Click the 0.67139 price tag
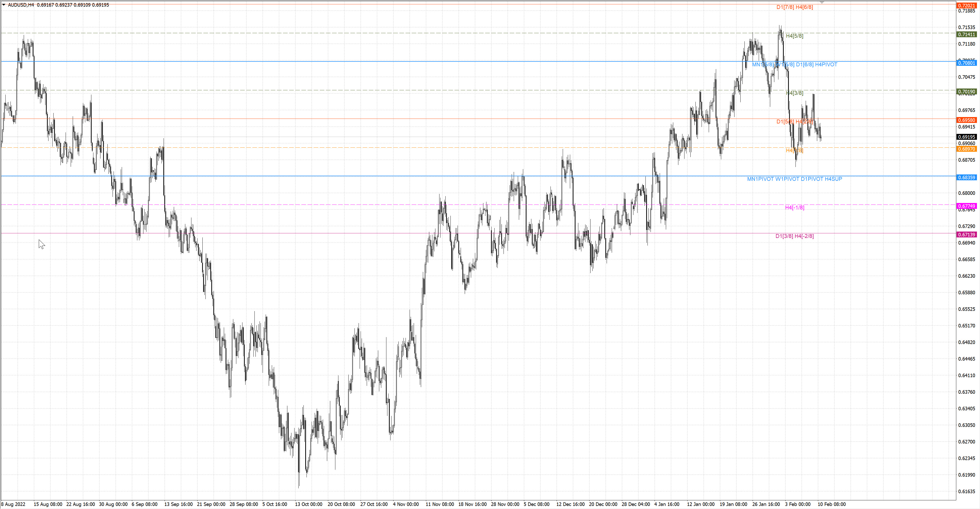The width and height of the screenshot is (980, 509). point(966,235)
